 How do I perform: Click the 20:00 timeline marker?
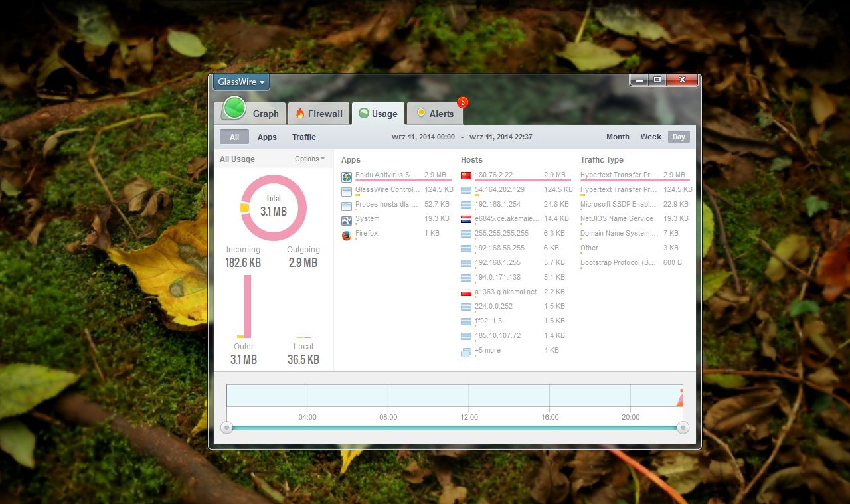(x=630, y=417)
